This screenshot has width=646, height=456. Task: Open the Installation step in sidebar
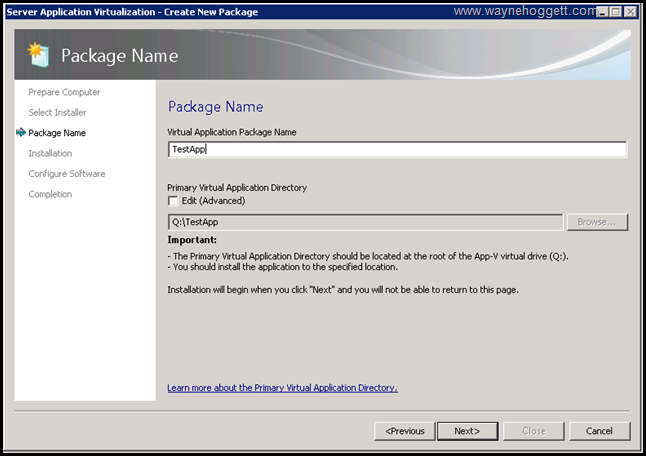[x=50, y=153]
